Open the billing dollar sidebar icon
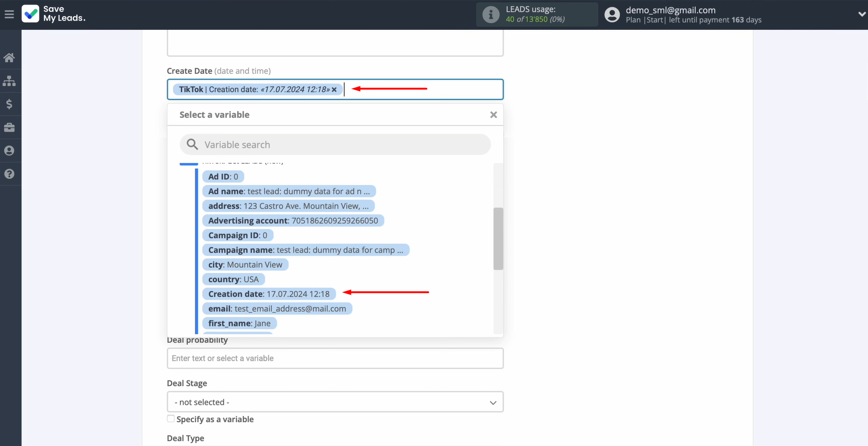This screenshot has width=868, height=446. coord(9,104)
